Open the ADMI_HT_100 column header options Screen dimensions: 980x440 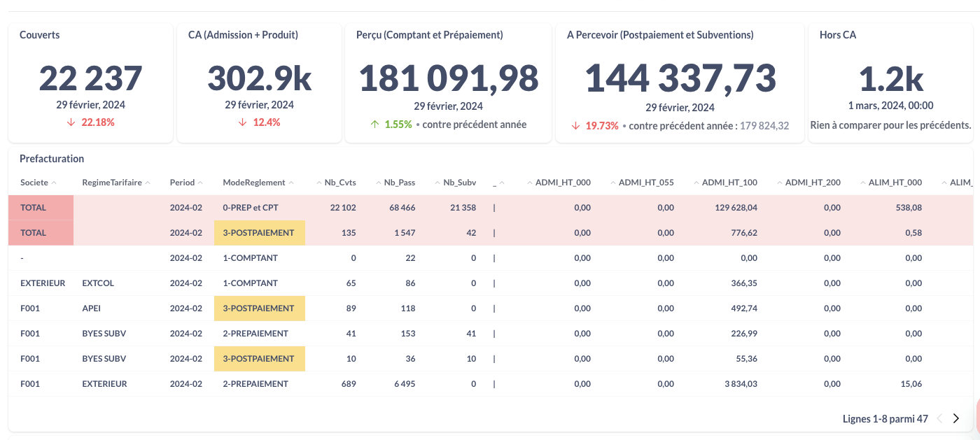pyautogui.click(x=729, y=183)
